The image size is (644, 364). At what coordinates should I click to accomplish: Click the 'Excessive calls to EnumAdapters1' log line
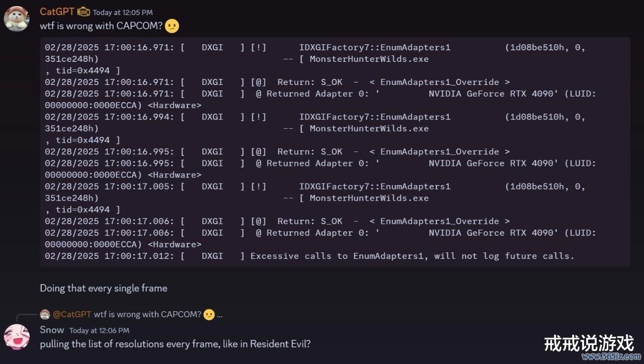click(309, 256)
